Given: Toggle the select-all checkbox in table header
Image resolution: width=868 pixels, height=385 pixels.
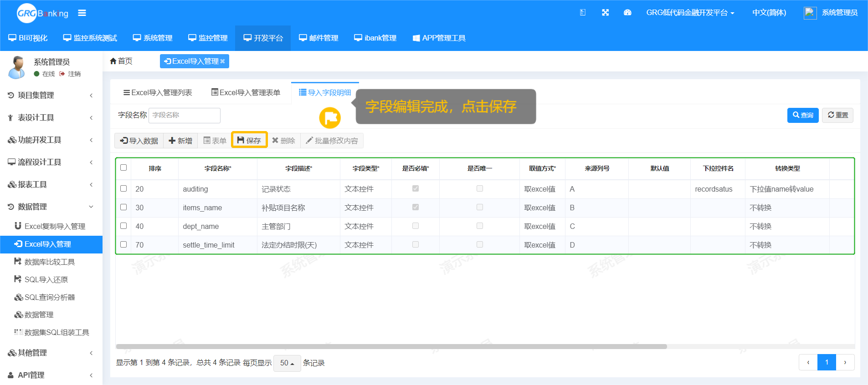Looking at the screenshot, I should coord(123,167).
